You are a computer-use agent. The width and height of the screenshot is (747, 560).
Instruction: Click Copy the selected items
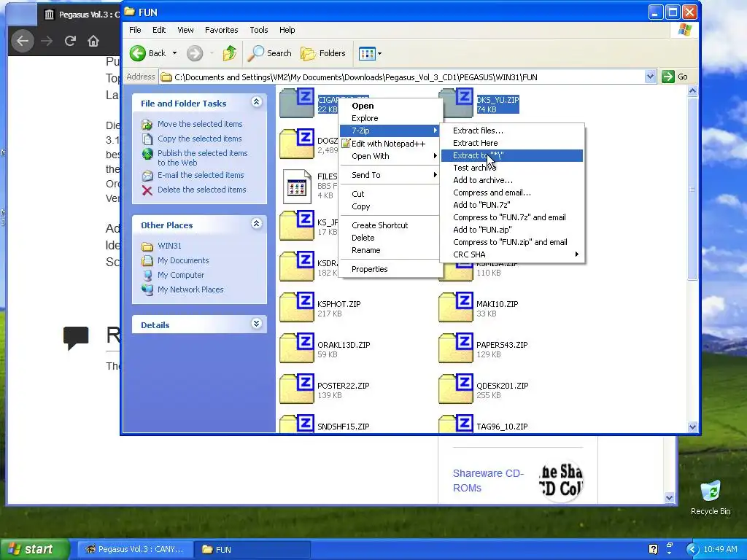[x=199, y=139]
